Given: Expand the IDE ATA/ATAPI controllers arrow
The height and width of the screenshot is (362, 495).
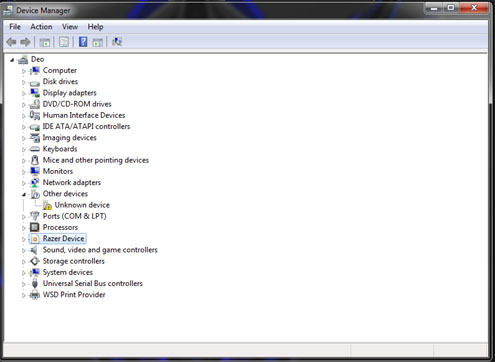Looking at the screenshot, I should point(24,127).
